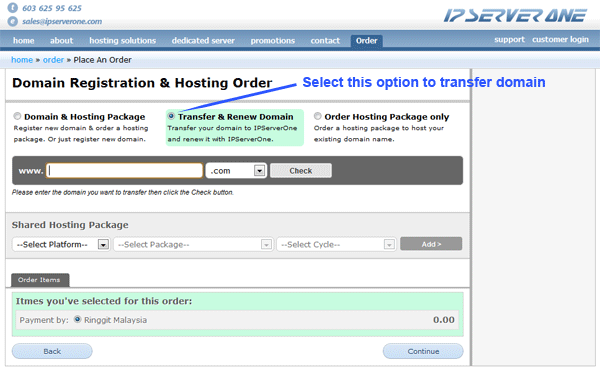Click the www. domain name input field
This screenshot has height=370, width=600.
[x=124, y=171]
